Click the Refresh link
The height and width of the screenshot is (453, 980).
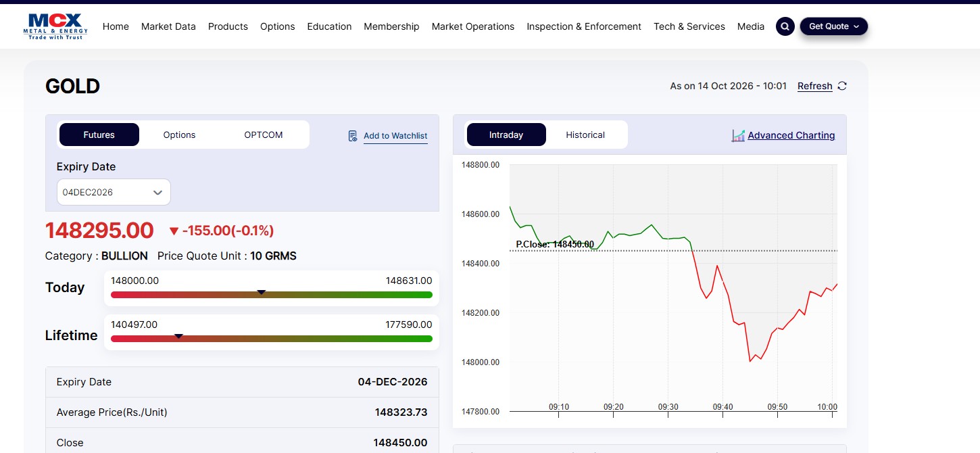click(x=815, y=86)
